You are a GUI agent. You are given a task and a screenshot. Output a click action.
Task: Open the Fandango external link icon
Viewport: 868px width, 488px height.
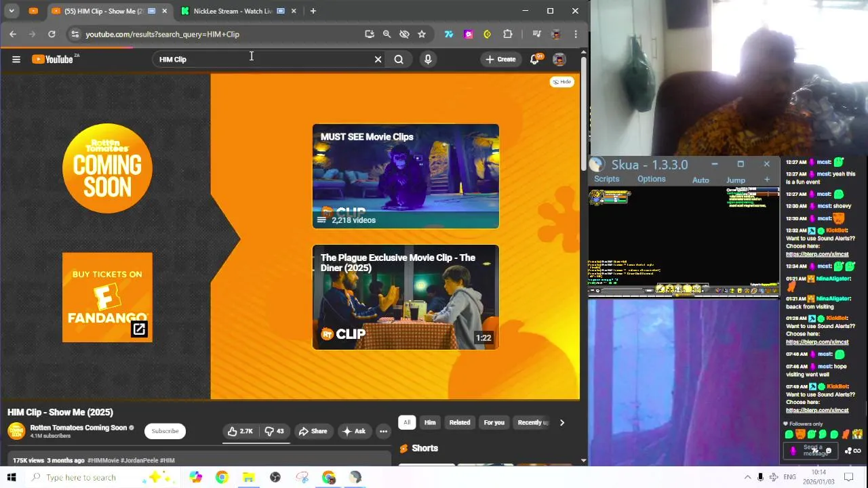(x=139, y=329)
